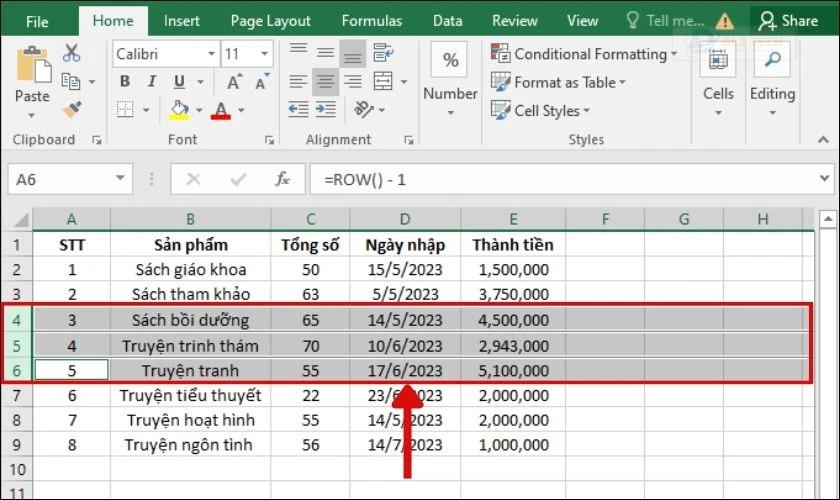Expand the formula bar chevron
Viewport: 840px width, 500px height.
tap(824, 178)
